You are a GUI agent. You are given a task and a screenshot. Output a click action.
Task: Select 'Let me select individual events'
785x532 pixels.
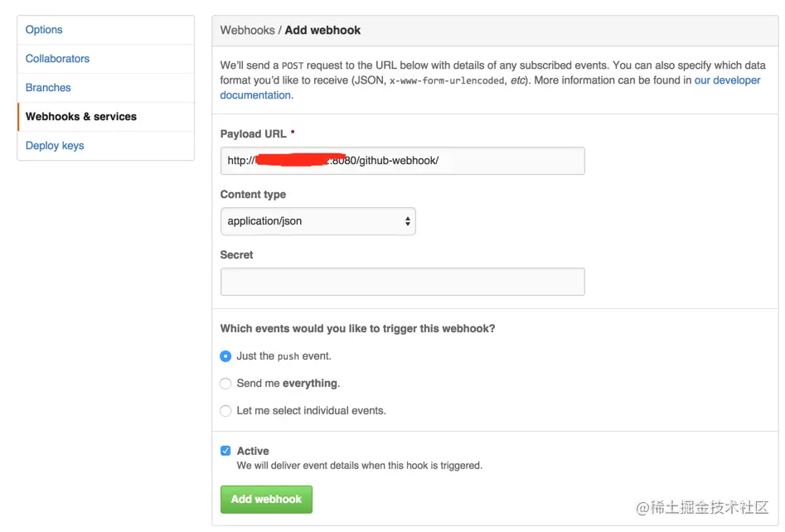tap(225, 411)
